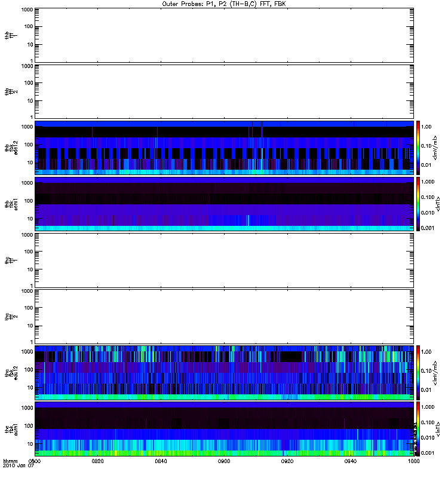
Task: Click the thb fbk edc12 spectrogram panel
Action: [x=225, y=148]
